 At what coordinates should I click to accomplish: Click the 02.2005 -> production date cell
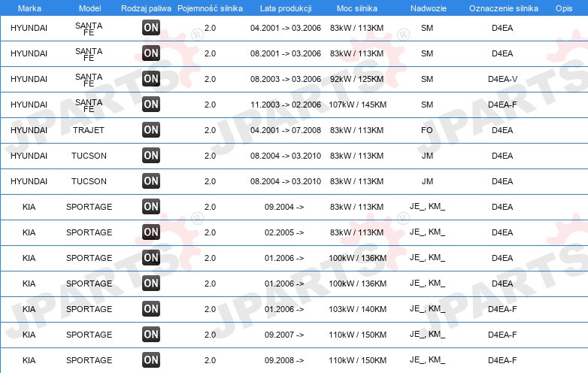(284, 232)
